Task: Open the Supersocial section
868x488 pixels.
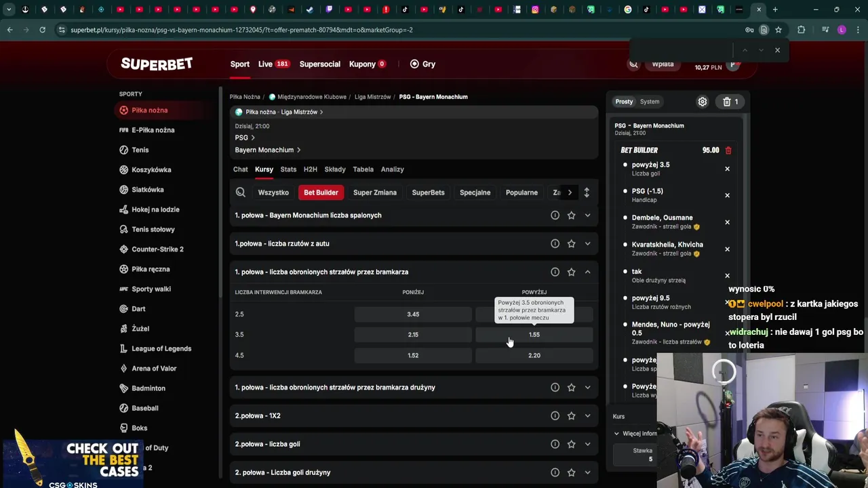Action: 320,64
